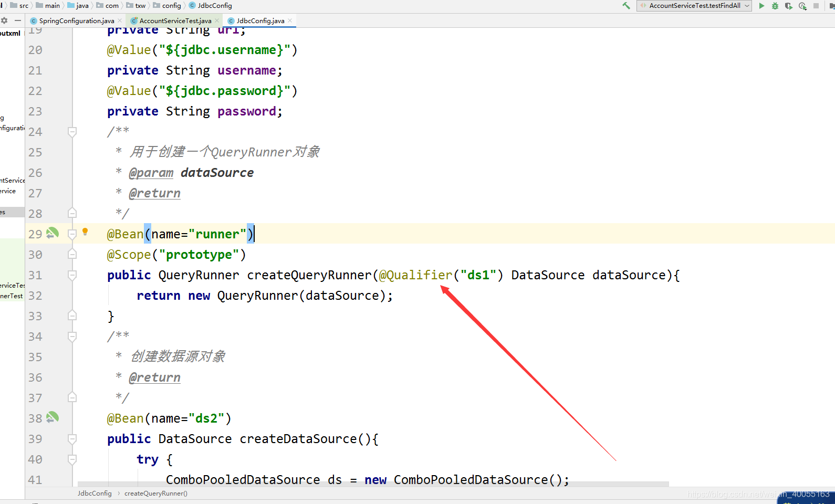Click ComboPooledDataSource type on line 41
The height and width of the screenshot is (504, 835).
coord(243,480)
